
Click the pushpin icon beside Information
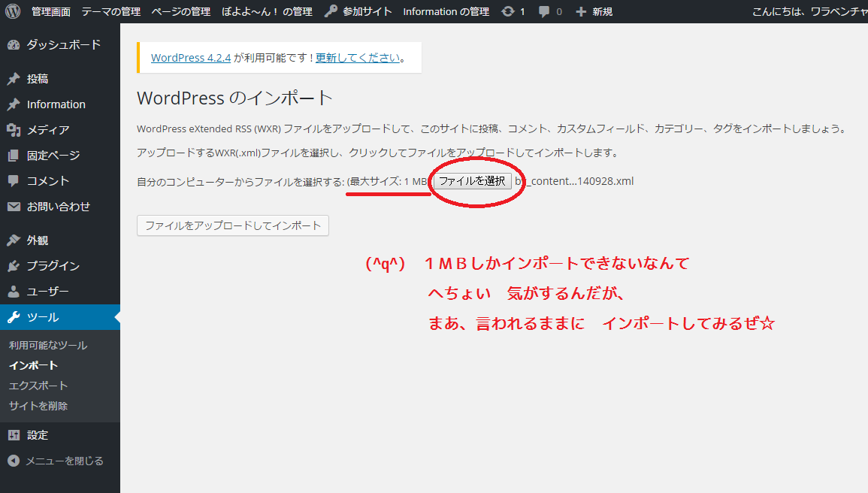[x=14, y=104]
